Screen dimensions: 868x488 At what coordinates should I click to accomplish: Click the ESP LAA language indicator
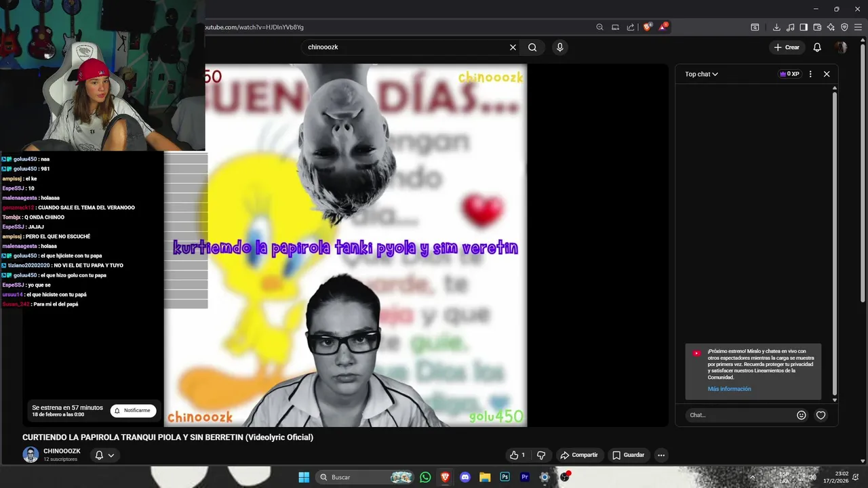(785, 477)
